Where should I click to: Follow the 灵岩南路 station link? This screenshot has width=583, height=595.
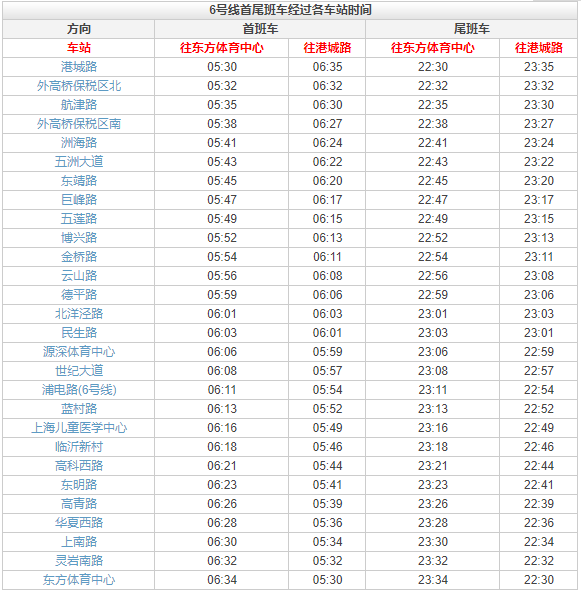[79, 560]
